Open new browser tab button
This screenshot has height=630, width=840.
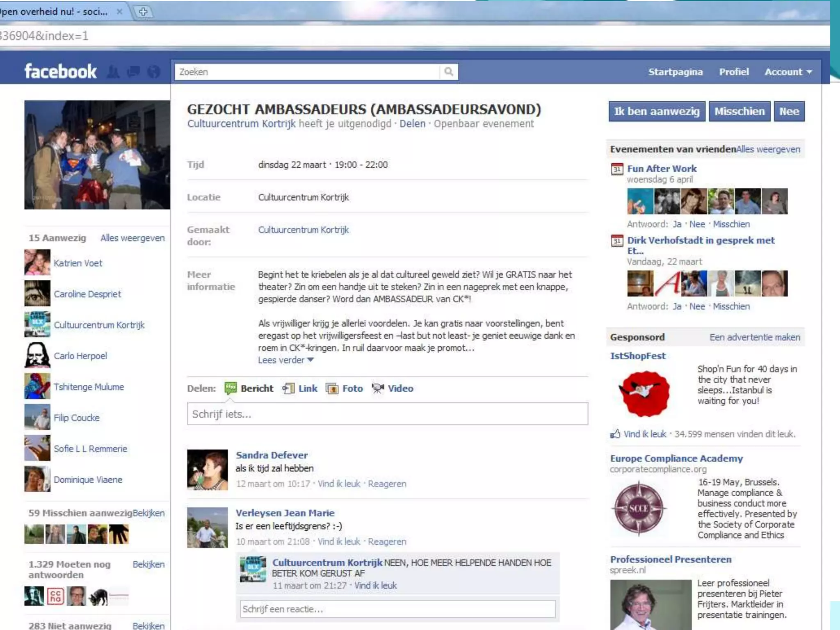(143, 12)
